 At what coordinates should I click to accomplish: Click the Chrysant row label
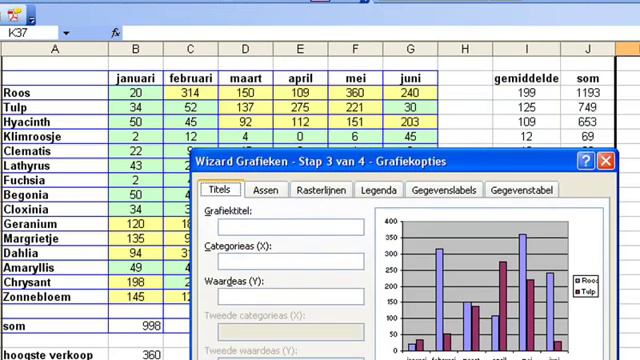55,282
